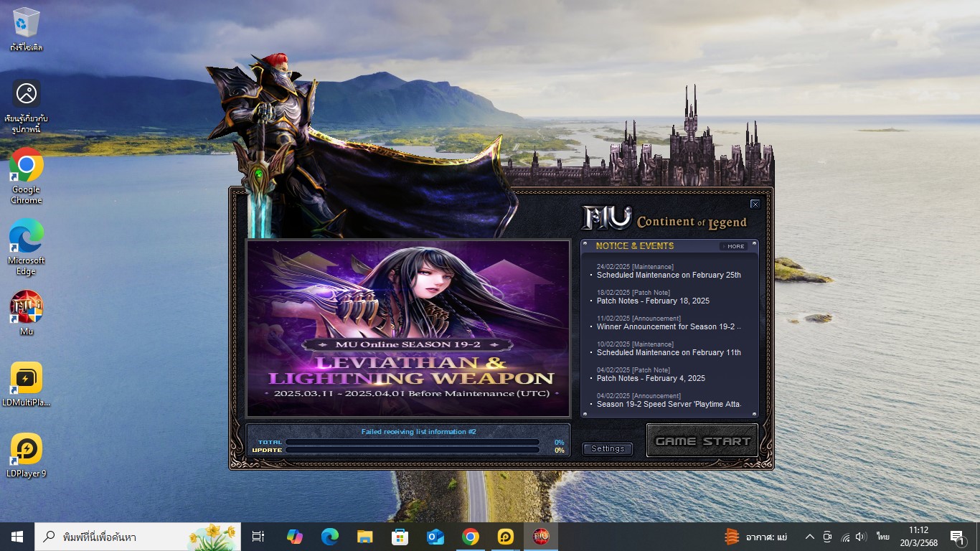Click the TOTAL progress bar

[x=413, y=442]
